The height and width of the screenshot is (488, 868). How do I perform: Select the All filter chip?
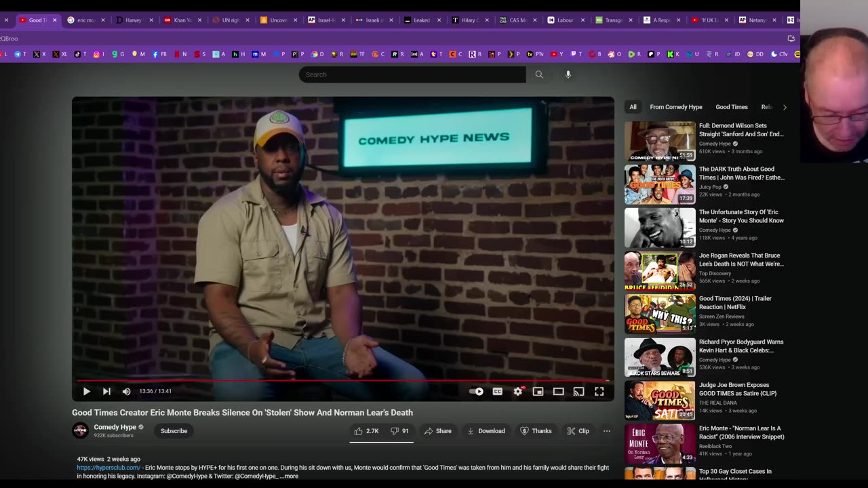[633, 107]
